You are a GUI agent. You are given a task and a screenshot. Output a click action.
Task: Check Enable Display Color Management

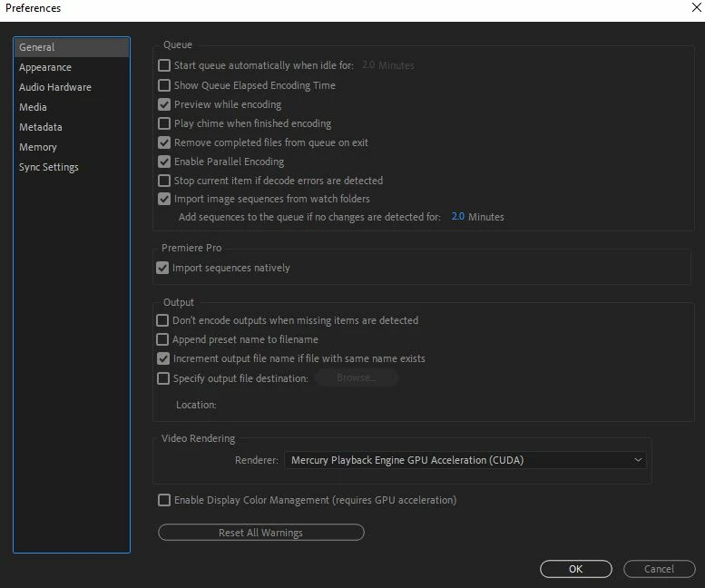click(x=164, y=500)
